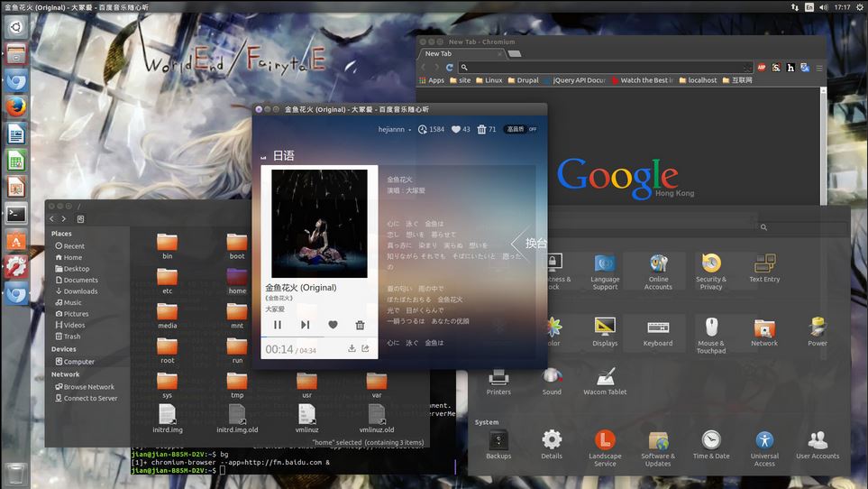This screenshot has height=489, width=868.
Task: Select the media folder in file manager
Action: pos(167,316)
